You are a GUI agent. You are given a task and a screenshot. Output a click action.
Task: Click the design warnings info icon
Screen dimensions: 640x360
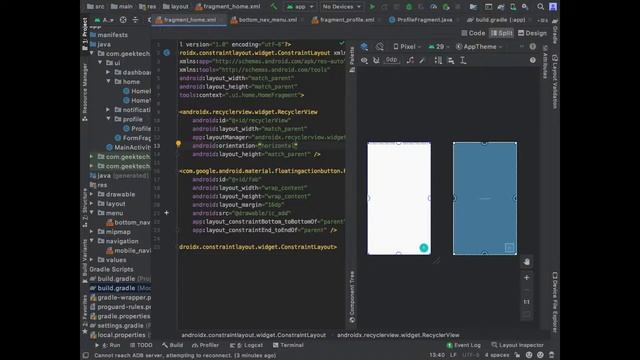(533, 60)
